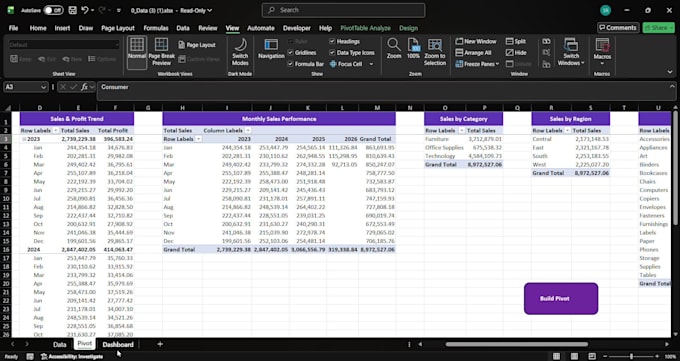Open the Zoom dialog magnifier

click(x=394, y=48)
